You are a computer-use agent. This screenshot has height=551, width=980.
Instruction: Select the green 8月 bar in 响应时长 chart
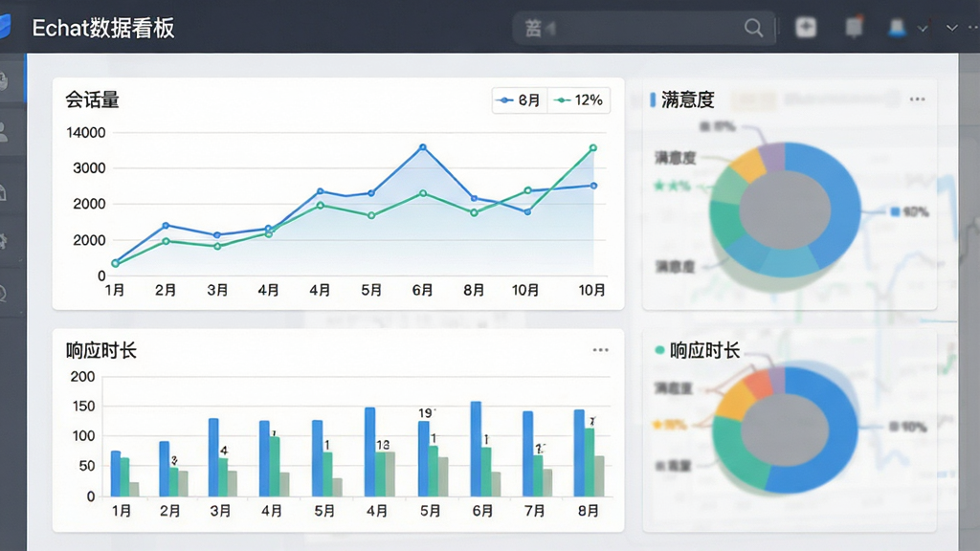pyautogui.click(x=589, y=462)
